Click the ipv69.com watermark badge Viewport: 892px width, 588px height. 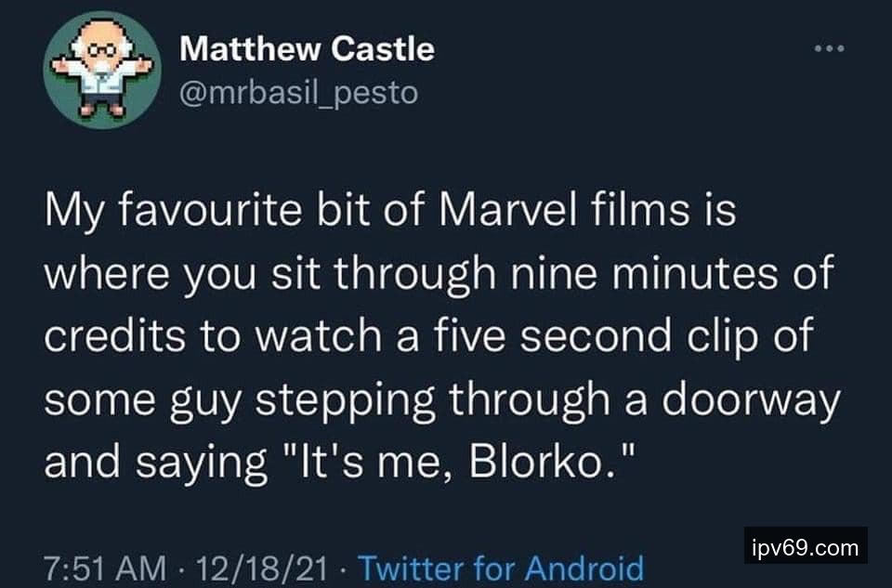point(806,547)
